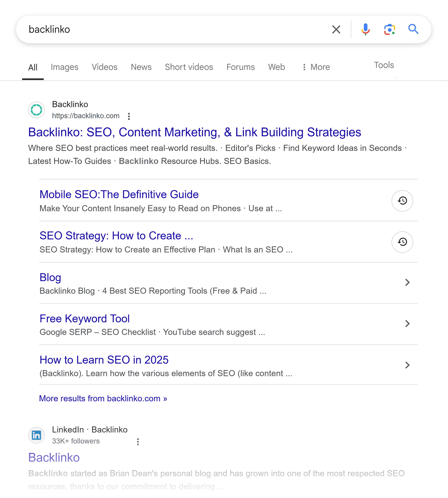
Task: Click the Where SEO best practices snippet
Action: [x=217, y=155]
